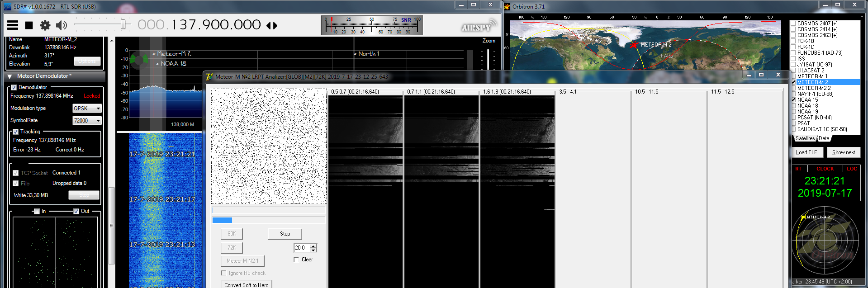Viewport: 868px width, 288px height.
Task: Click the 1.6-1.8 channel image
Action: click(x=517, y=191)
